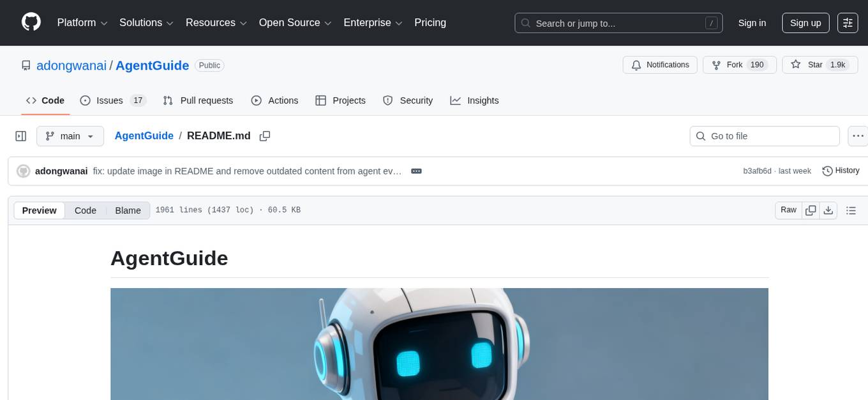Viewport: 868px width, 400px height.
Task: Open the main branch selector
Action: click(x=70, y=135)
